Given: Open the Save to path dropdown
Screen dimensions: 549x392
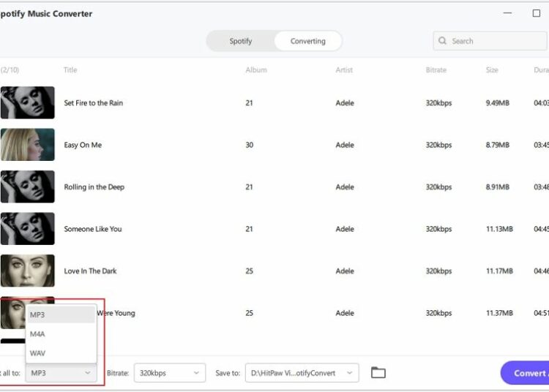Looking at the screenshot, I should click(x=302, y=373).
